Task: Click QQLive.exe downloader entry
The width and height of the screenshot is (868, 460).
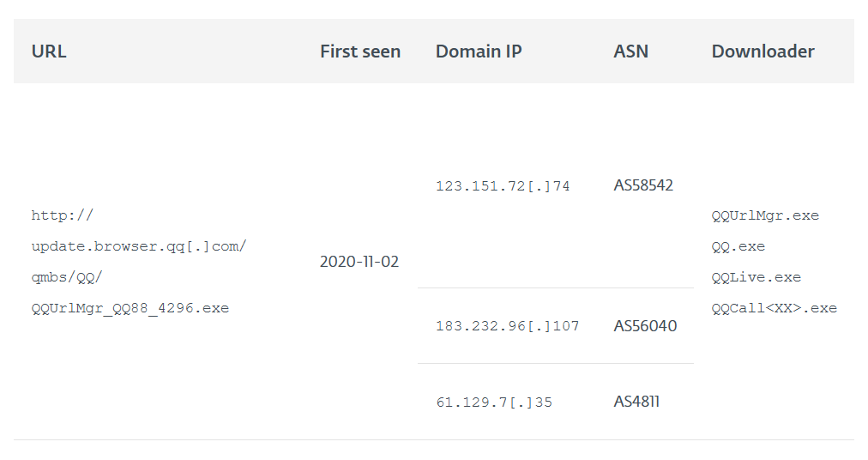Action: click(x=756, y=277)
